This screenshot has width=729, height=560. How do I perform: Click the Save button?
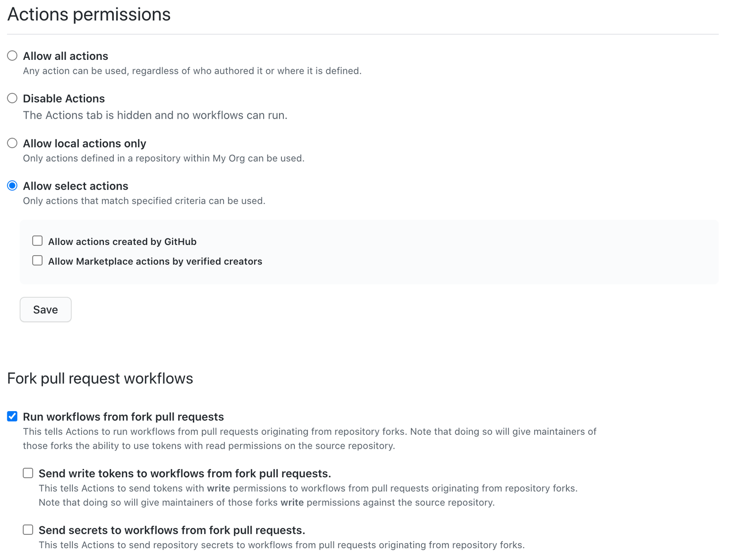pos(45,309)
